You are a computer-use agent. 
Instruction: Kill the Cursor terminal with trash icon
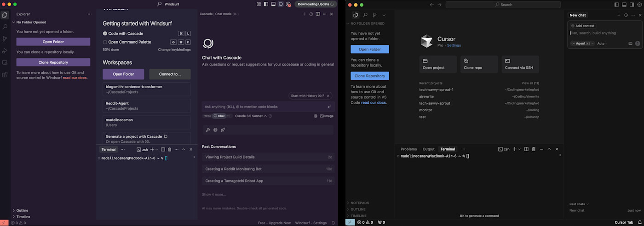pyautogui.click(x=534, y=149)
